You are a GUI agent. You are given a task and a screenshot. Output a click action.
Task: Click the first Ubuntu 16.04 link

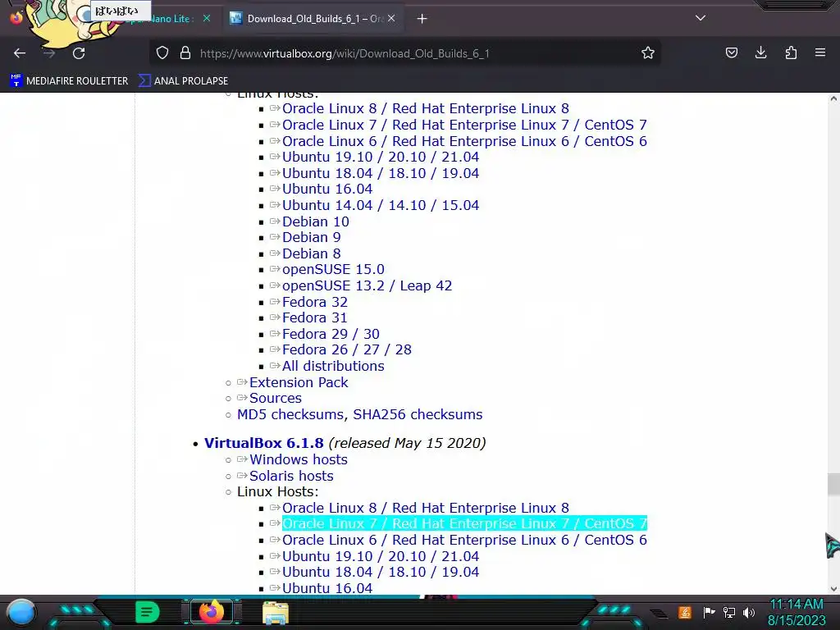tap(327, 189)
